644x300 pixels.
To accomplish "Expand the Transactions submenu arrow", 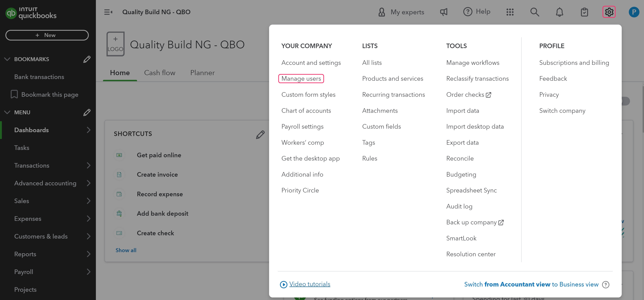I will pos(88,165).
